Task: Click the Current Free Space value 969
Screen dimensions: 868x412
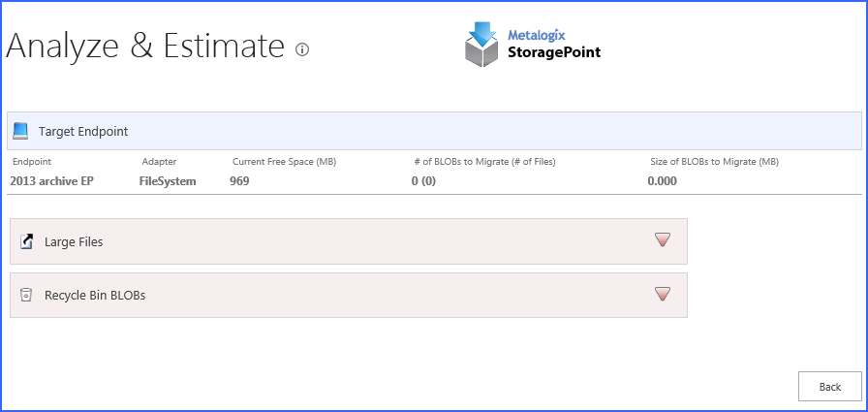Action: 239,180
